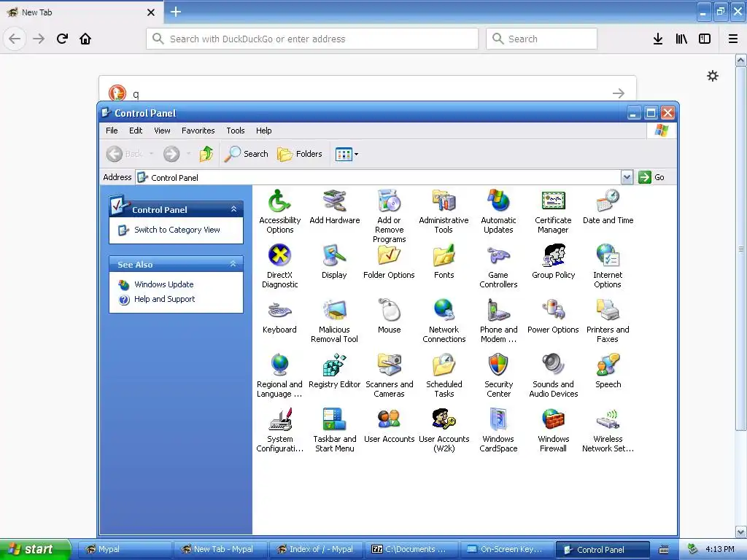Viewport: 747px width, 560px height.
Task: Click the Go button
Action: tap(651, 177)
